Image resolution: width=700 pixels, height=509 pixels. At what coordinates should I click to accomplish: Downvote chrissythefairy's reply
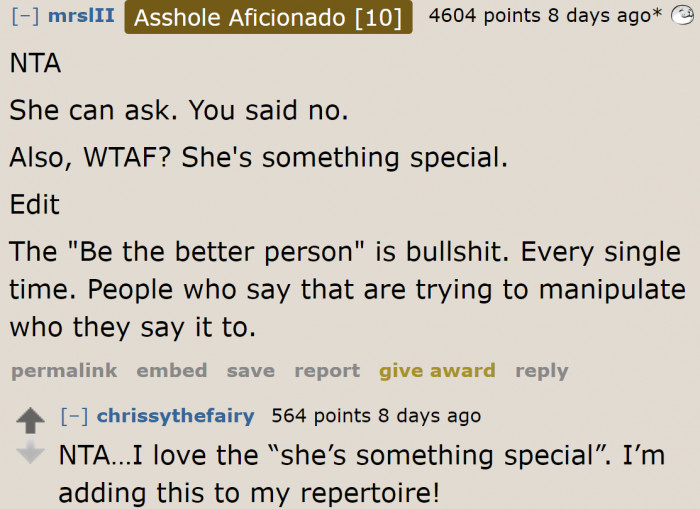point(31,453)
